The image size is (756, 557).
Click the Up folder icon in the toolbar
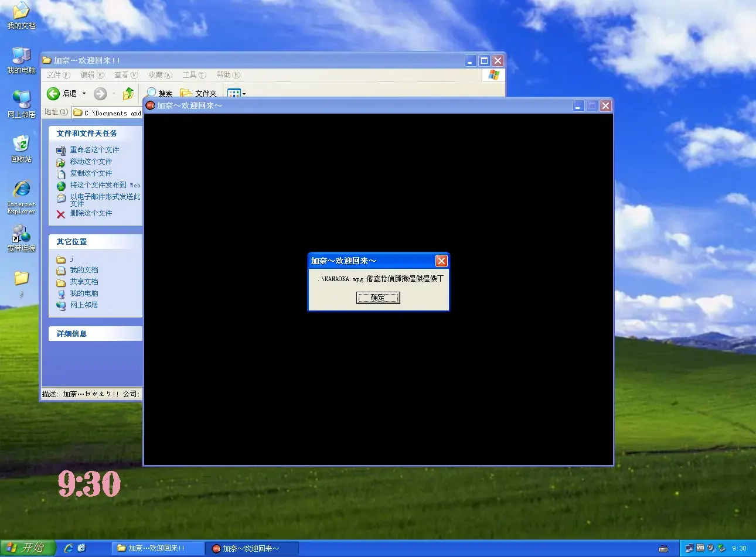pos(128,94)
